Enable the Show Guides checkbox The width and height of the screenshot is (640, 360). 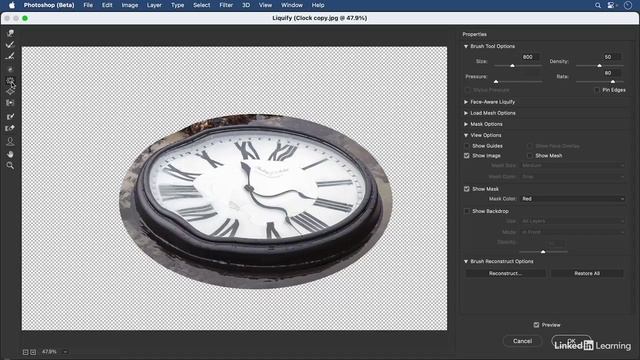click(x=467, y=146)
